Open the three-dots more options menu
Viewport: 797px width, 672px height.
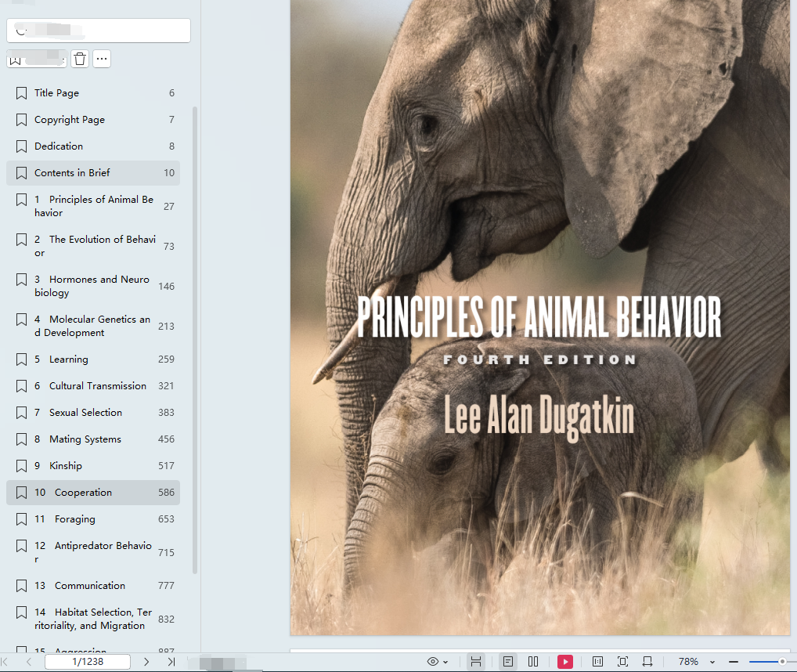point(102,59)
